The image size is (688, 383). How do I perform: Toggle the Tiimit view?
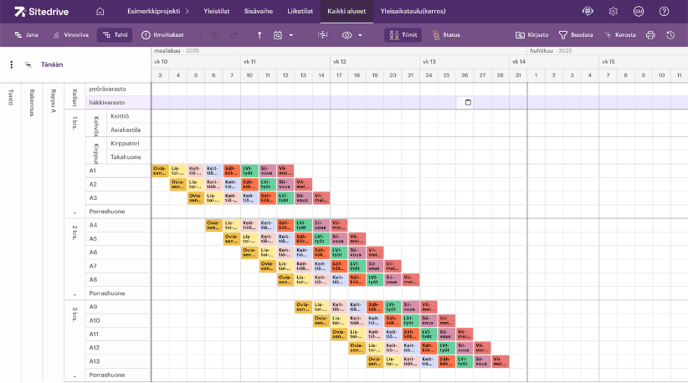coord(403,35)
